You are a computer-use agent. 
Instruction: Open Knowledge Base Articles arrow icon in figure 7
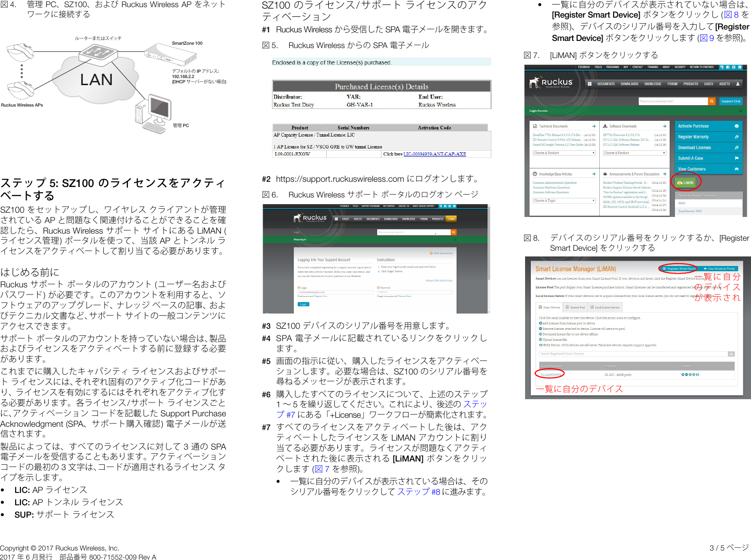click(594, 174)
